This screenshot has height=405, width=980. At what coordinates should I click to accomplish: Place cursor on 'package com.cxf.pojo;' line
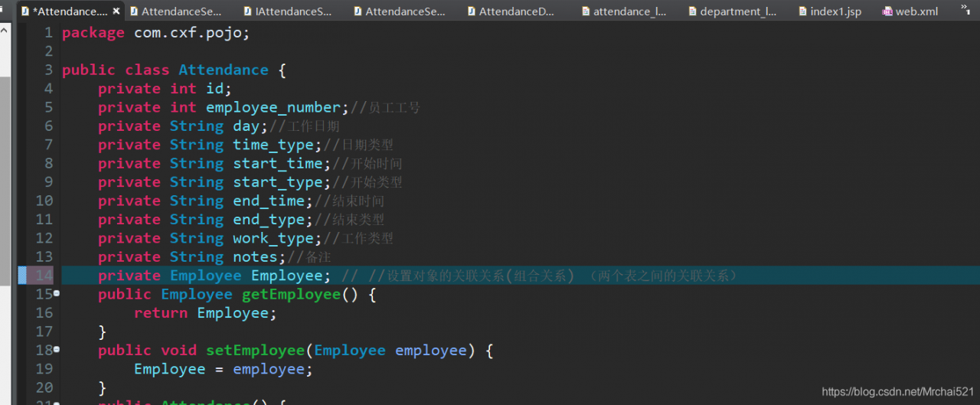(x=156, y=33)
